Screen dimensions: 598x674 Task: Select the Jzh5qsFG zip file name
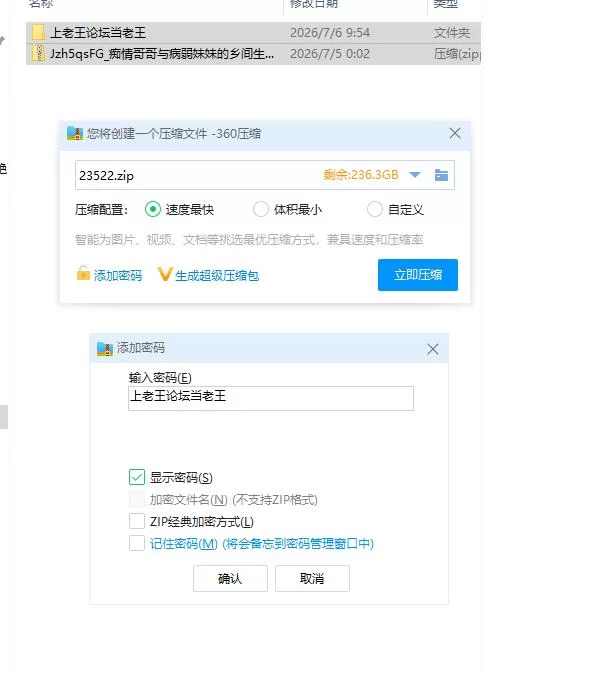(162, 54)
